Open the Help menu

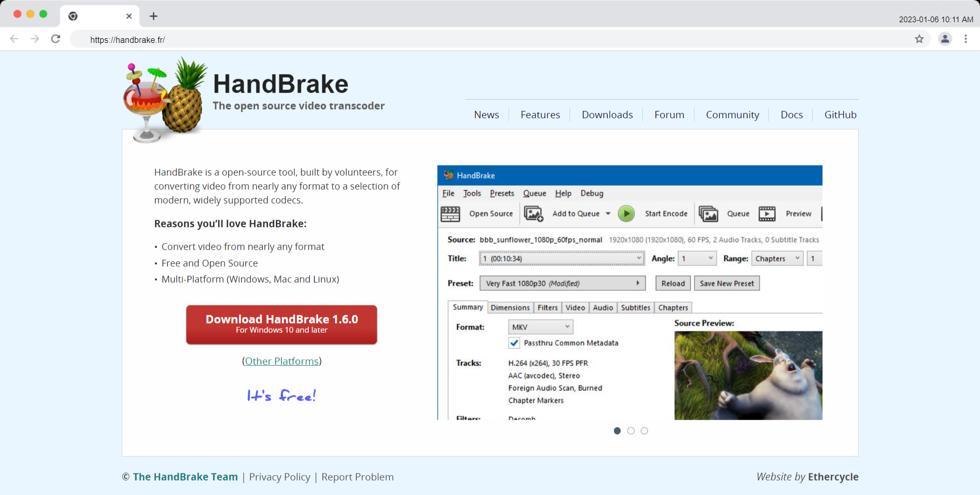coord(563,193)
